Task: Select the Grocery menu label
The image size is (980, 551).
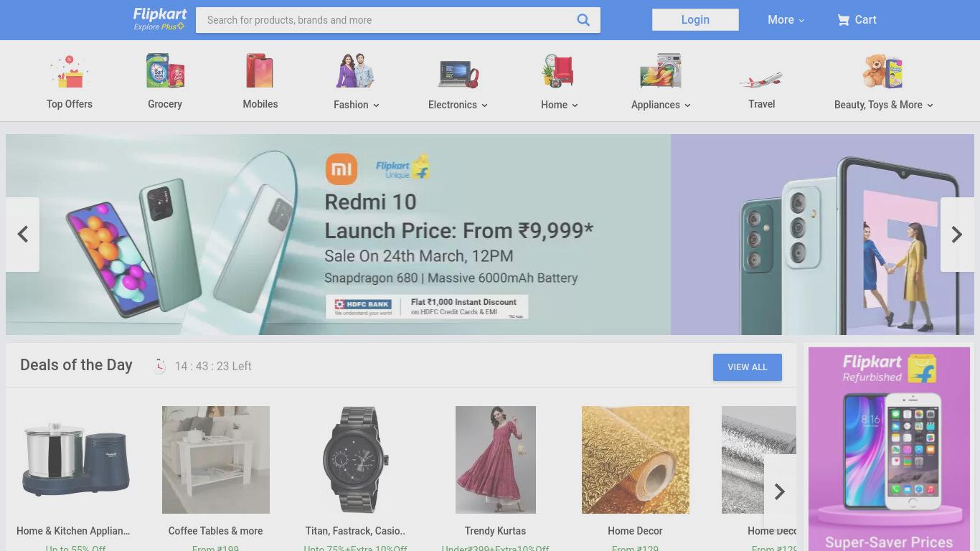Action: point(165,104)
